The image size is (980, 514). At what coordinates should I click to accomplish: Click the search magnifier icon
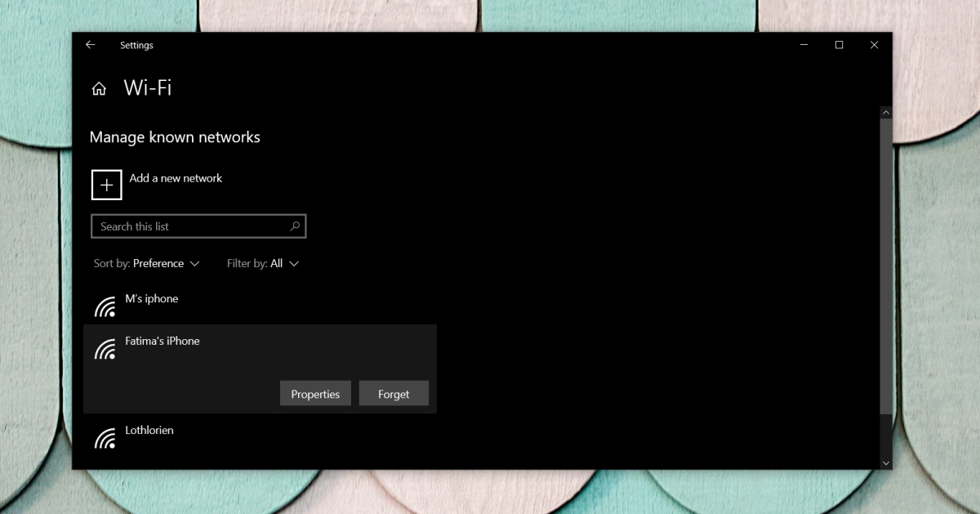pos(295,226)
